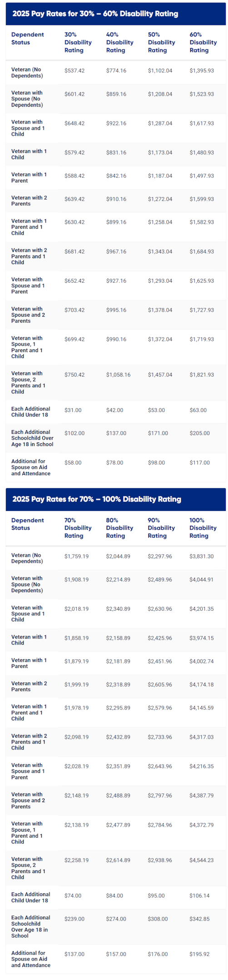Click the $1,058.16 cell in the 40% column
The height and width of the screenshot is (980, 228).
point(118,375)
